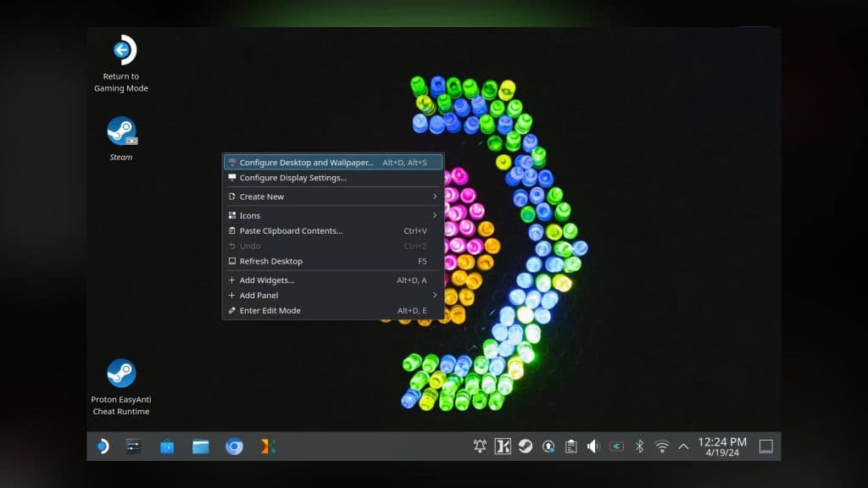Image resolution: width=868 pixels, height=488 pixels.
Task: Click the Steam tray icon
Action: pyautogui.click(x=526, y=446)
